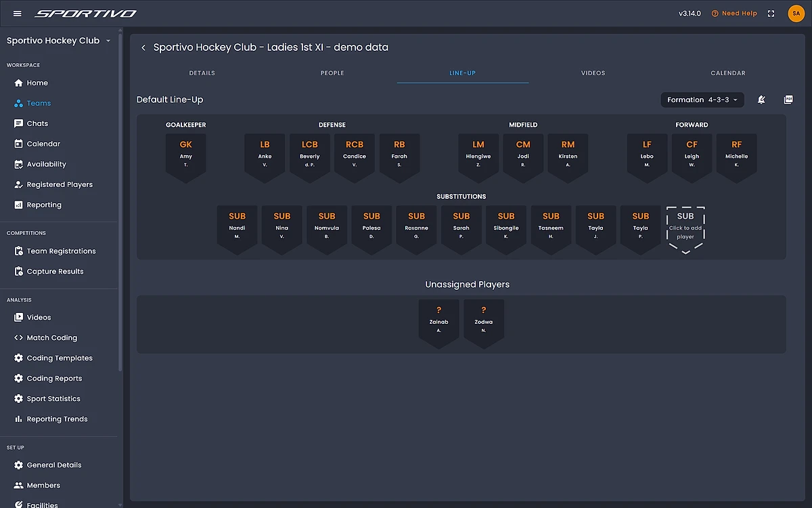Export line-up as PDF icon
This screenshot has height=508, width=812.
pyautogui.click(x=788, y=100)
